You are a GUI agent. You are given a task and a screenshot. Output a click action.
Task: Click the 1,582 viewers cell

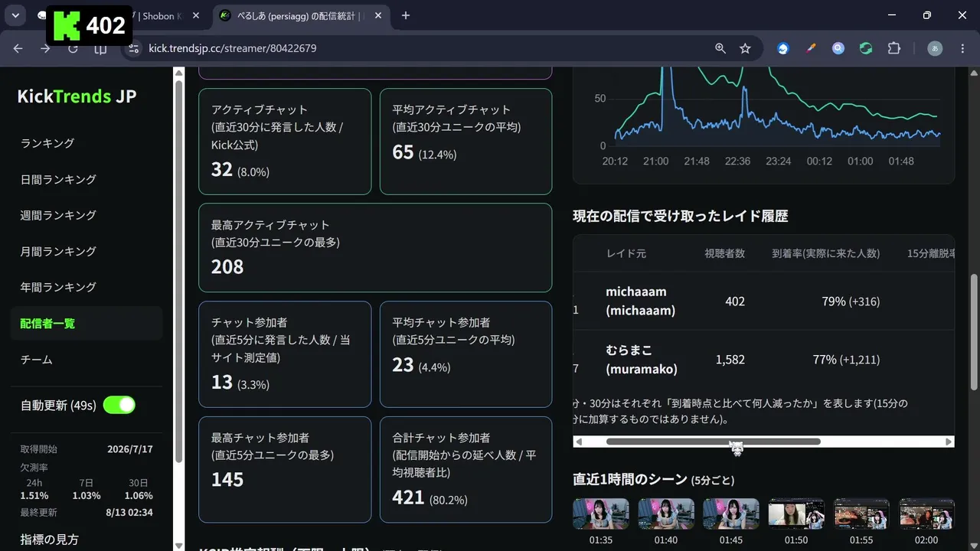pyautogui.click(x=730, y=360)
